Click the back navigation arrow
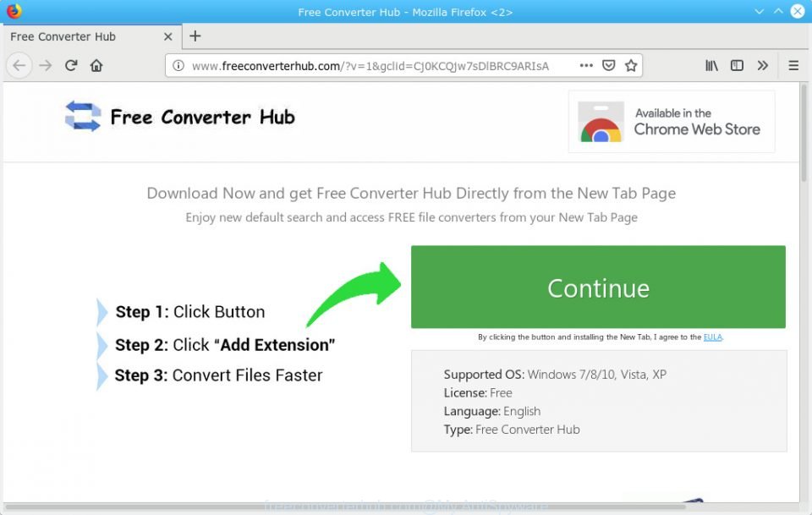This screenshot has width=812, height=515. (19, 66)
